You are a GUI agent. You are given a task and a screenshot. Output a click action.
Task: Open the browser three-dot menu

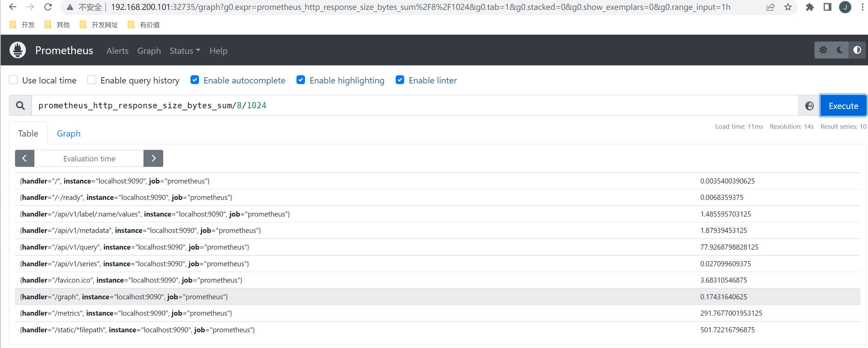(863, 7)
